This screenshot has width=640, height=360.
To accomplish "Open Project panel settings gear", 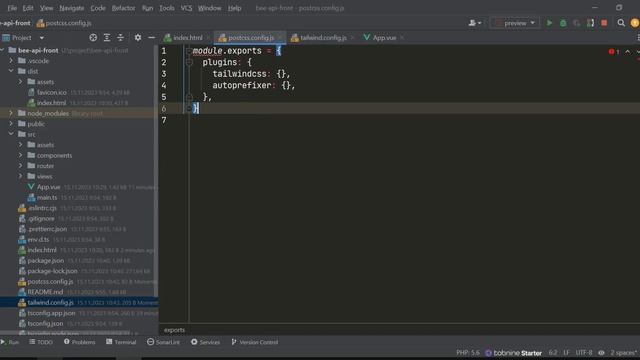I will pyautogui.click(x=138, y=38).
